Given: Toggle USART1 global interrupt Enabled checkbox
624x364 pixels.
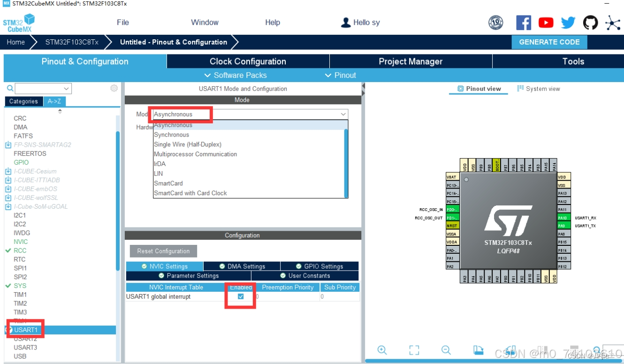Looking at the screenshot, I should click(x=241, y=296).
